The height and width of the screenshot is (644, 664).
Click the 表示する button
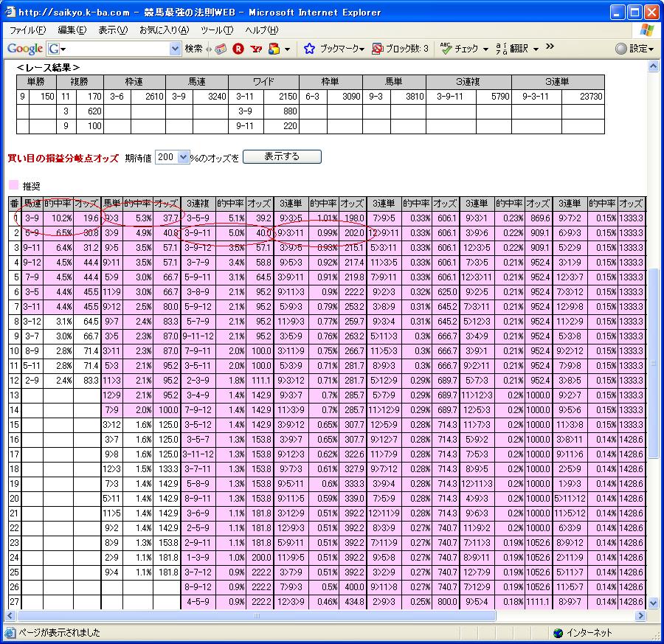pyautogui.click(x=282, y=156)
